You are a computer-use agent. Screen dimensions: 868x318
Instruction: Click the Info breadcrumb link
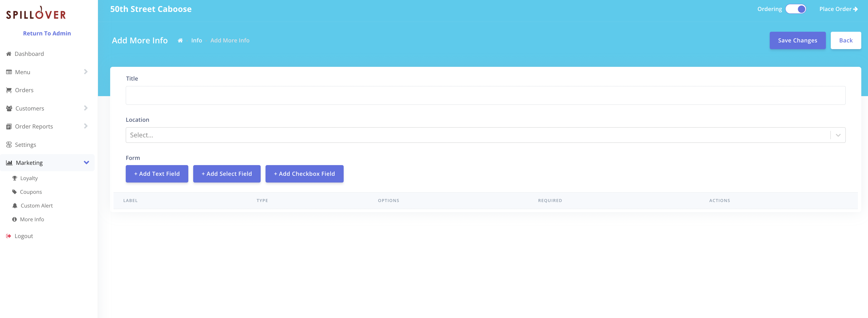pyautogui.click(x=197, y=40)
